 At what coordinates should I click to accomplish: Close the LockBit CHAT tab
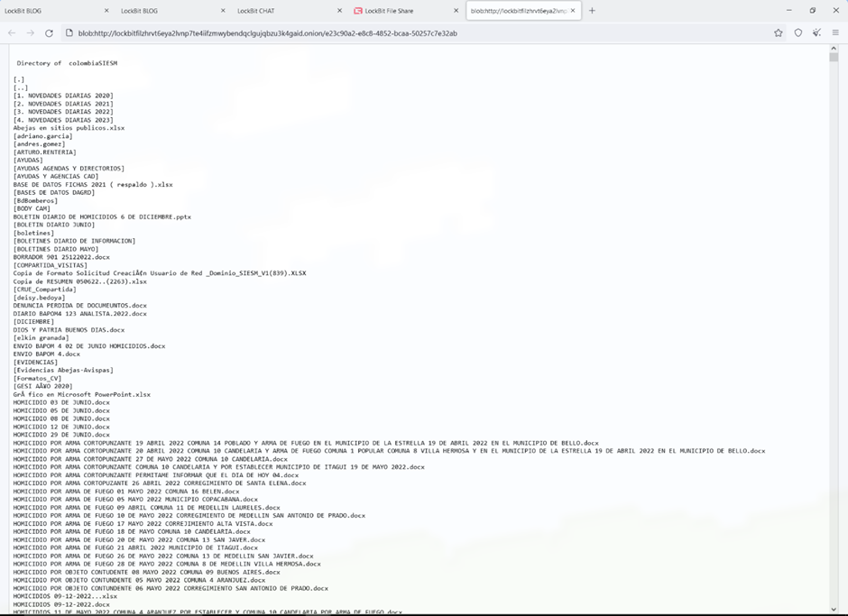pos(339,10)
